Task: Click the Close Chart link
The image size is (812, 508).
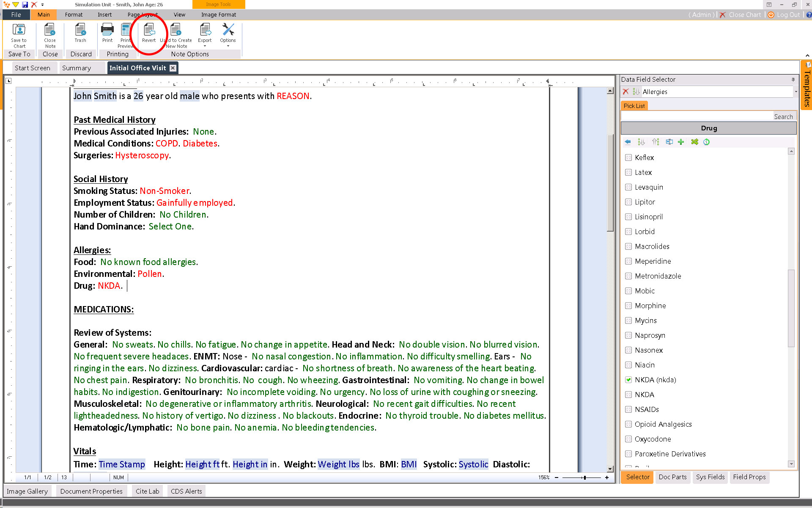Action: (x=740, y=14)
